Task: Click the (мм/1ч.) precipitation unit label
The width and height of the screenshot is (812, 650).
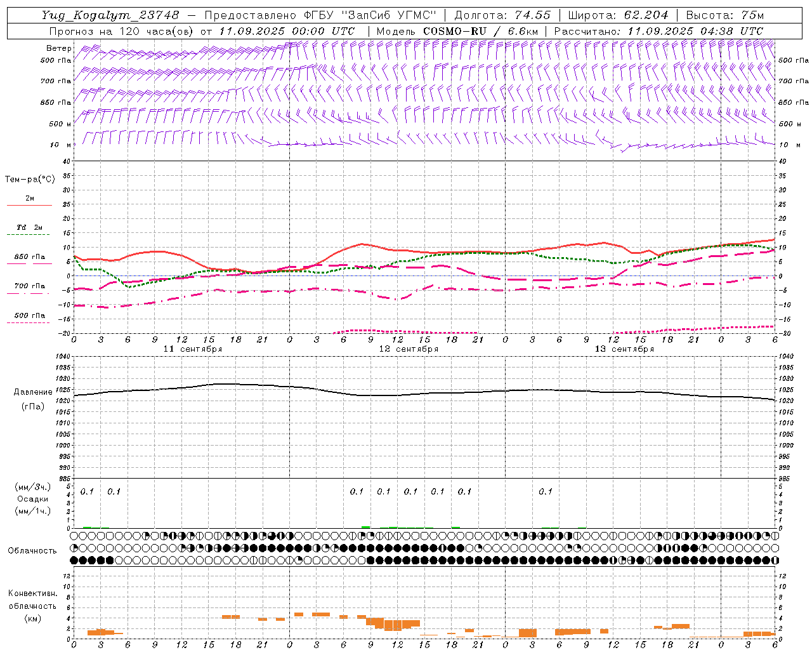Action: 33,511
